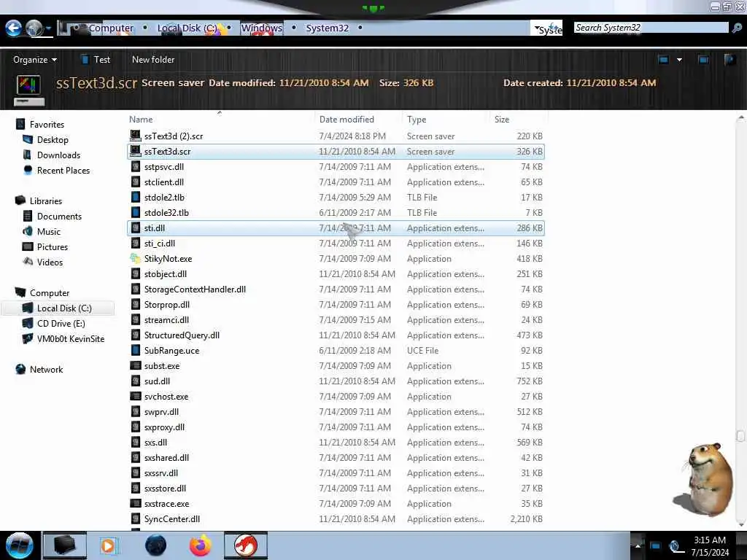This screenshot has height=560, width=747.
Task: Select the StructuredQuery.dll file name
Action: [x=182, y=335]
